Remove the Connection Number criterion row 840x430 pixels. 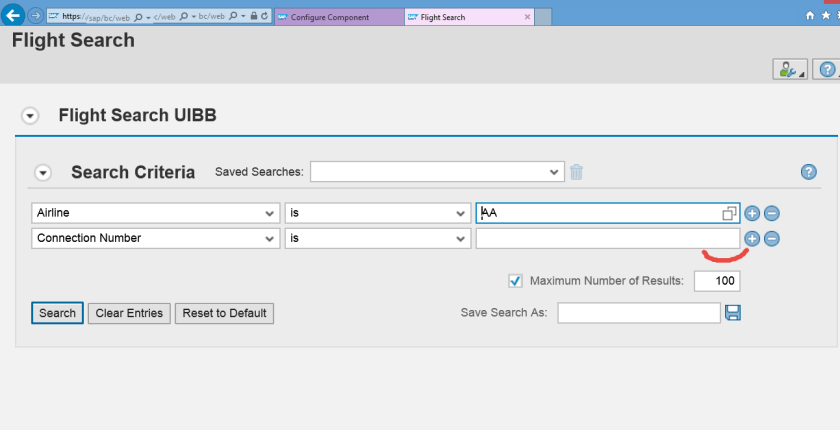(771, 238)
